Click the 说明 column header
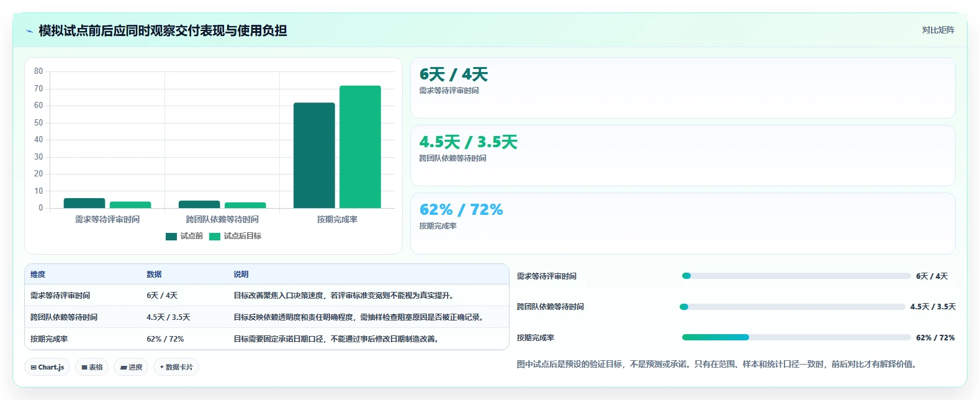Viewport: 980px width, 400px height. (241, 275)
